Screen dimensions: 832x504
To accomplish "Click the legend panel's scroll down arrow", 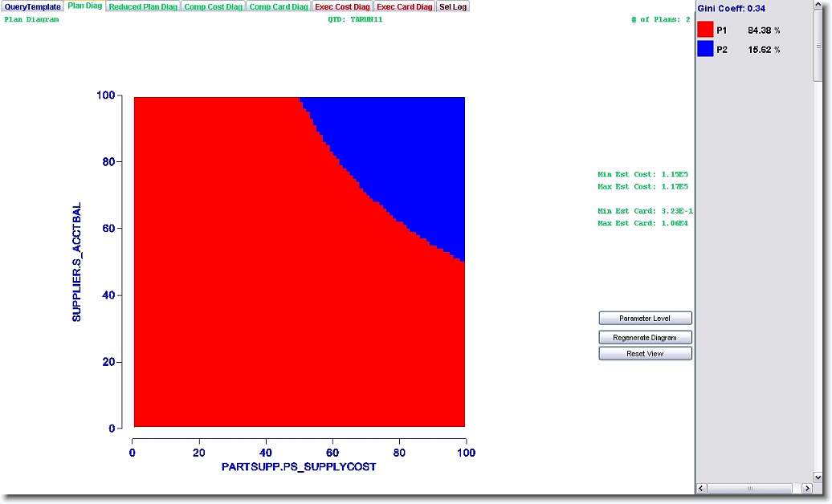I will click(818, 477).
